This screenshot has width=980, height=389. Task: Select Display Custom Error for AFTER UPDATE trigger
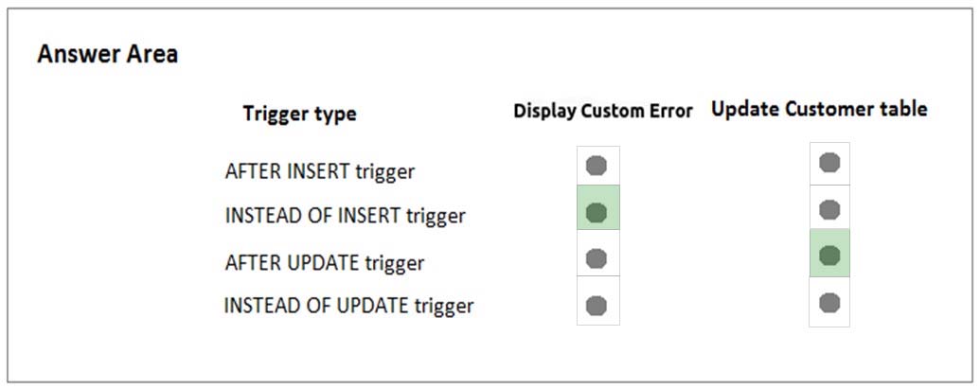[x=597, y=258]
